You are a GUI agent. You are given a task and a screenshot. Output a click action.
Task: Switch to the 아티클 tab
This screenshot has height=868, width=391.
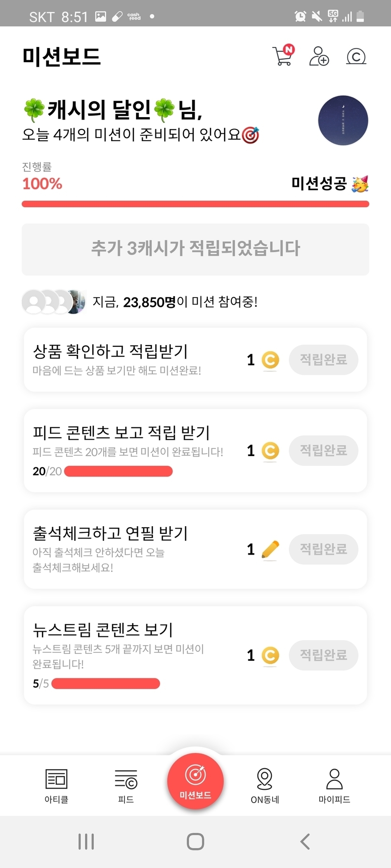tap(57, 785)
